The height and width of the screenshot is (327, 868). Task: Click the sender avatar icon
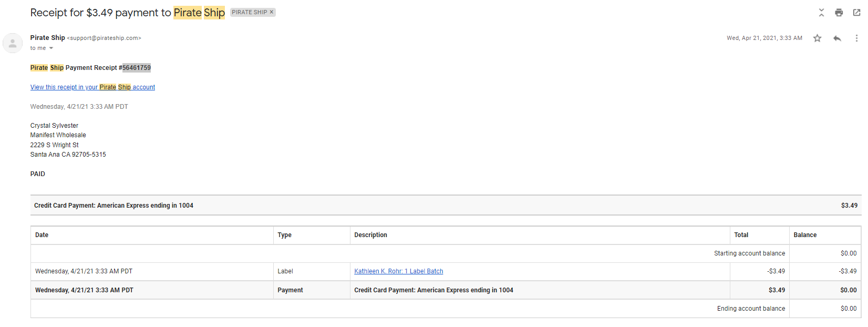coord(13,43)
